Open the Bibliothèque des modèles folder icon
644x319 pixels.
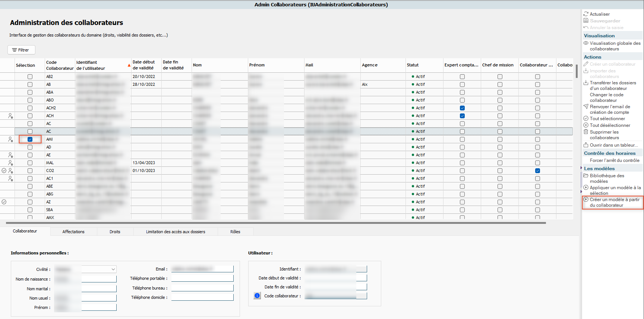[x=586, y=175]
